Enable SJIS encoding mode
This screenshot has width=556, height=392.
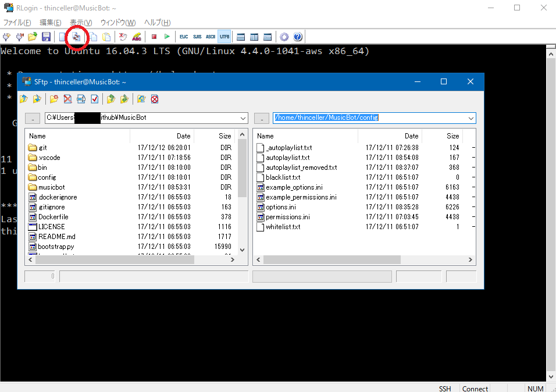[197, 36]
